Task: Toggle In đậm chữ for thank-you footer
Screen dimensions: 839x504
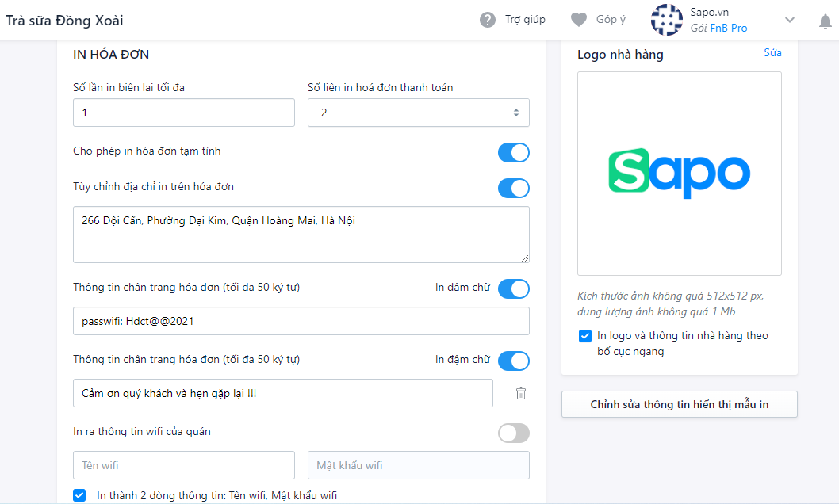Action: click(x=514, y=361)
